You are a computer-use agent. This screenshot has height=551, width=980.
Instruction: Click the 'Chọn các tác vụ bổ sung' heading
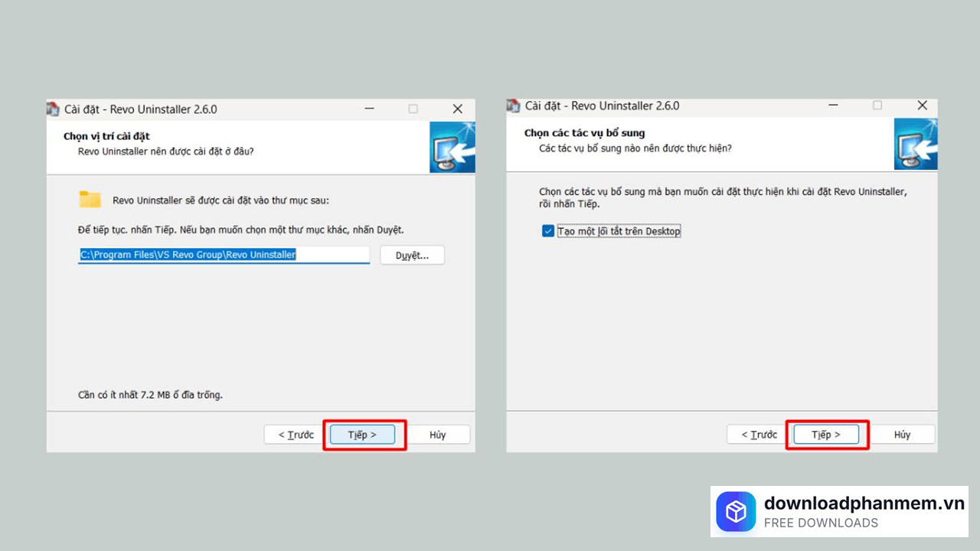[x=584, y=133]
